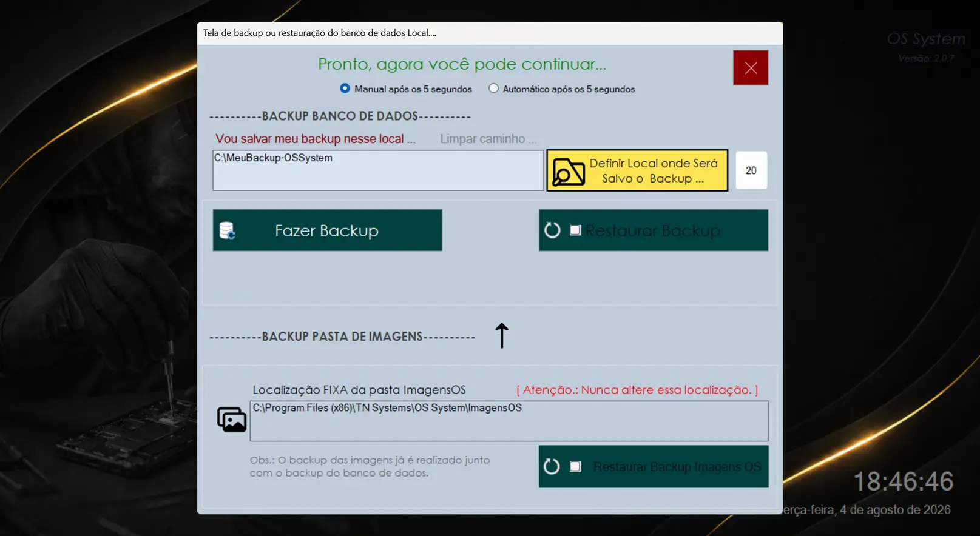
Task: Click 'Vou salvar meu backup nesse local' label
Action: (316, 139)
